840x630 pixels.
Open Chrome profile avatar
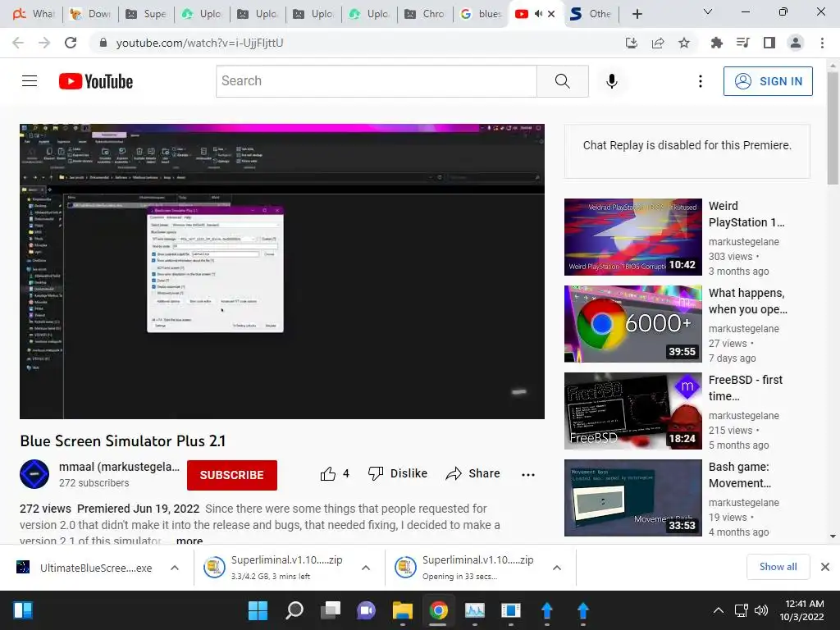pos(796,43)
